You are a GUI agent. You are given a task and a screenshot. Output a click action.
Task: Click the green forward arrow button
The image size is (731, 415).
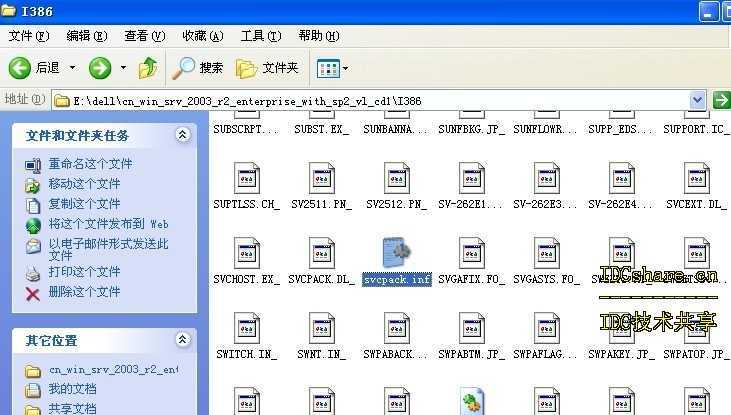tap(100, 68)
